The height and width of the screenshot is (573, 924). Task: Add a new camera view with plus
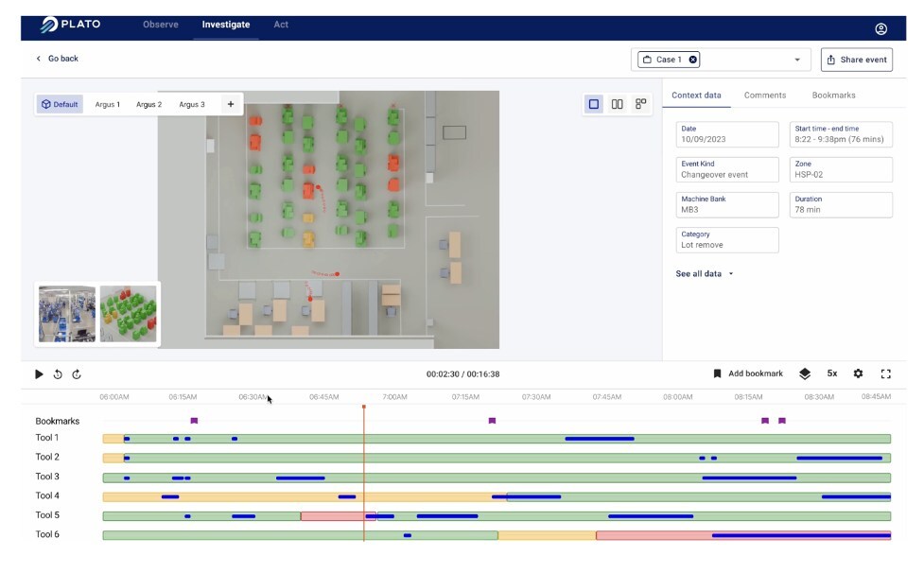point(230,104)
